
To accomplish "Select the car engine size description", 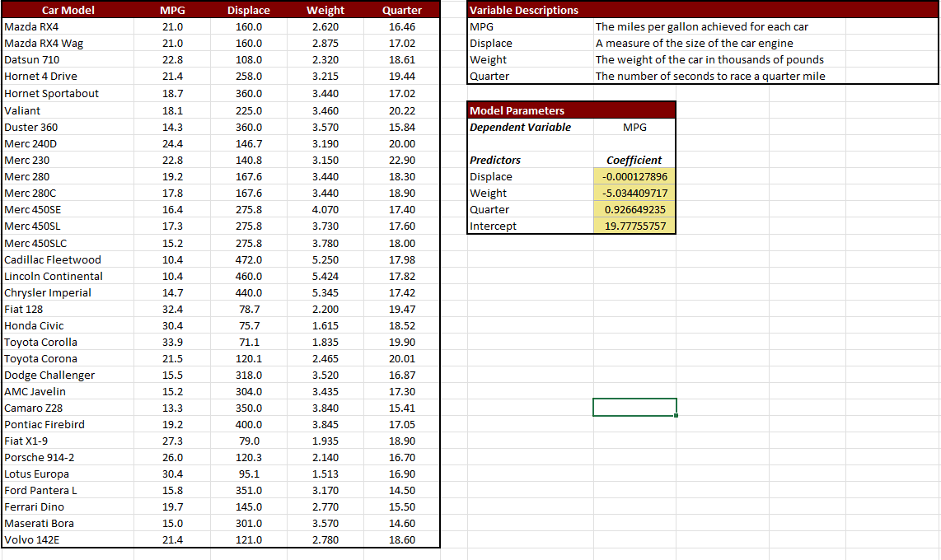I will click(x=694, y=43).
